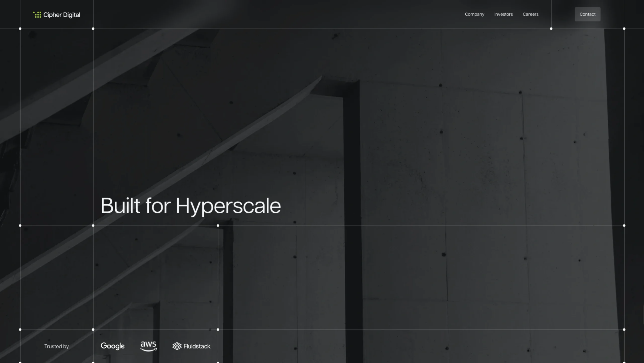Click the 'Trusted by' label
Image resolution: width=644 pixels, height=363 pixels.
click(56, 346)
